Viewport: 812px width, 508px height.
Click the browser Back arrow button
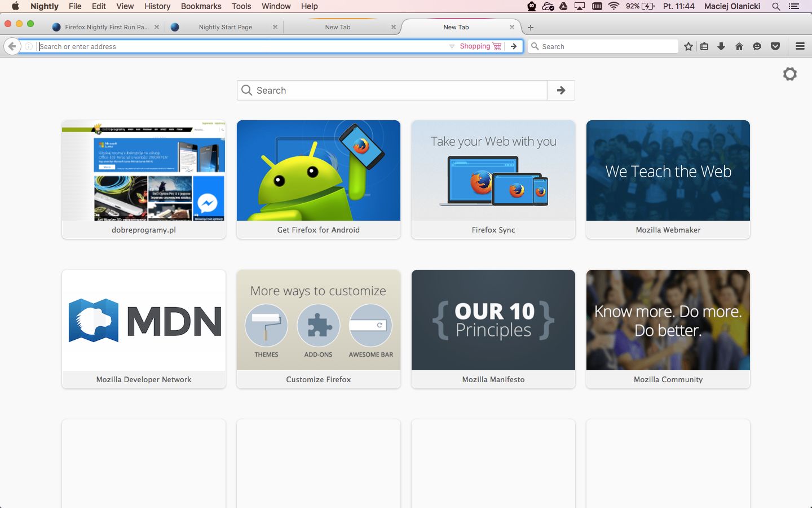[x=12, y=46]
